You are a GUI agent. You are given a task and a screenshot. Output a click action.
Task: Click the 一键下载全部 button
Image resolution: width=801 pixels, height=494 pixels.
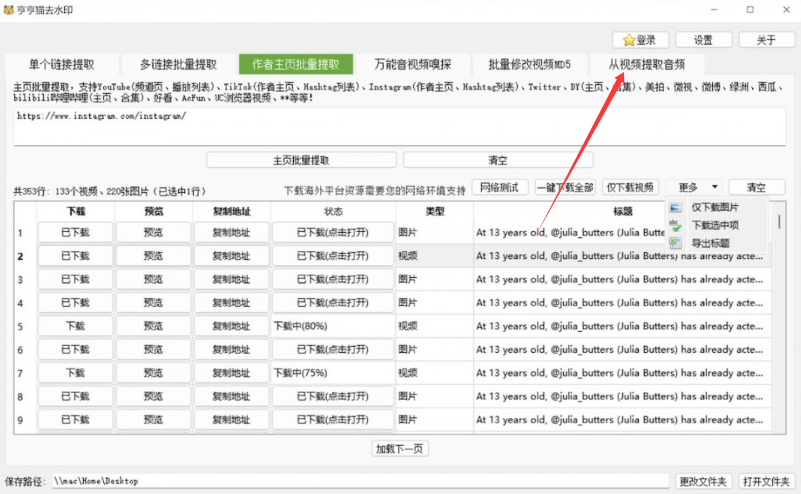click(x=566, y=187)
